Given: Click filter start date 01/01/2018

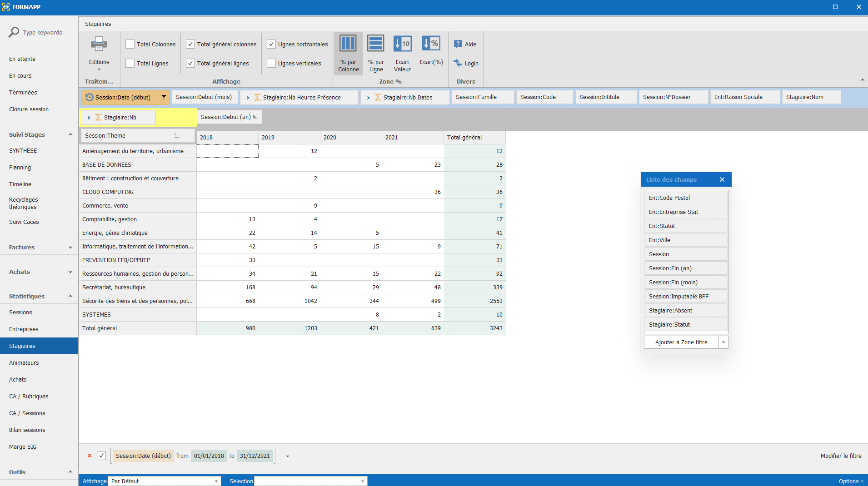Looking at the screenshot, I should click(209, 456).
